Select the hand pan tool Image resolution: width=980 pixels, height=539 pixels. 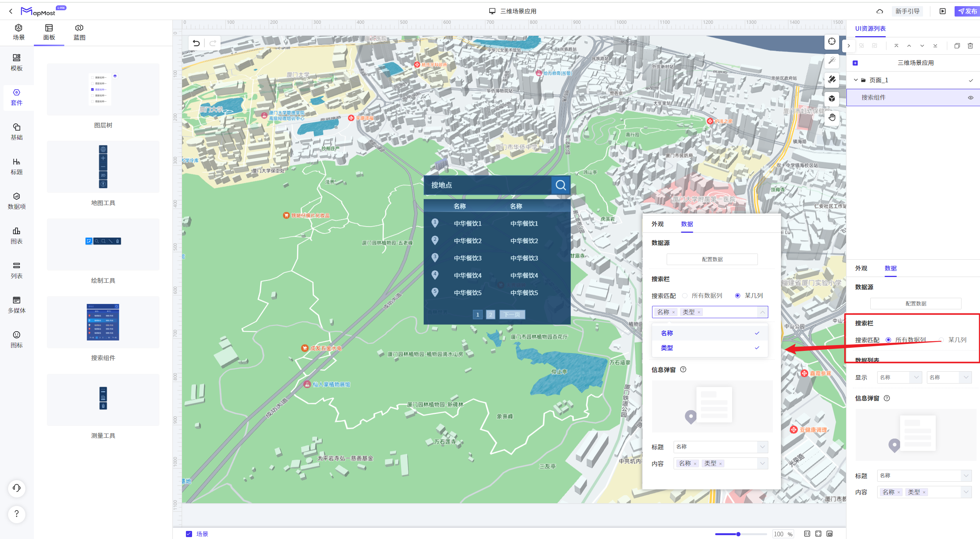[x=832, y=117]
